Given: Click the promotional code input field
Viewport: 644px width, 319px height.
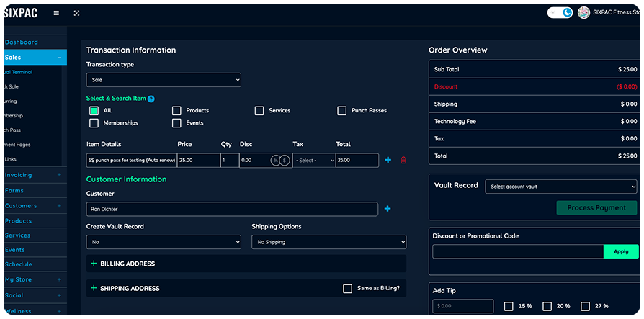Looking at the screenshot, I should (518, 251).
